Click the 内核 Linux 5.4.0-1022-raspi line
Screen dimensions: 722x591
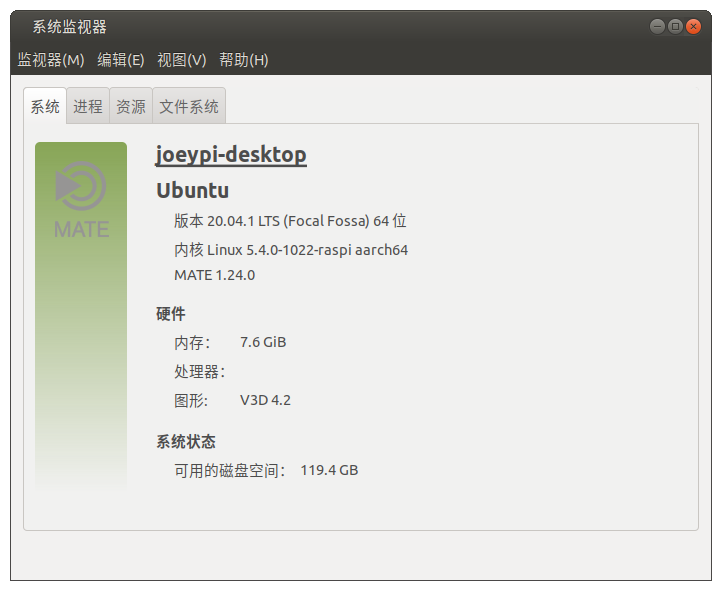(x=291, y=249)
